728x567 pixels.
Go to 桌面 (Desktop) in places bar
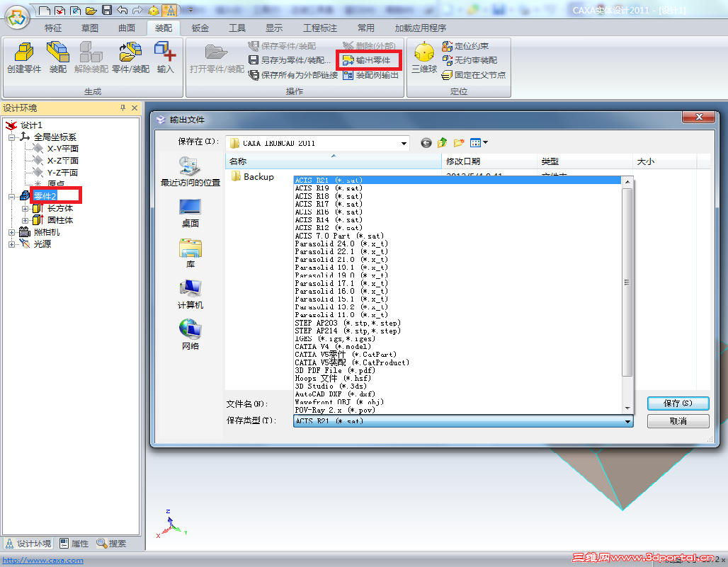point(190,214)
